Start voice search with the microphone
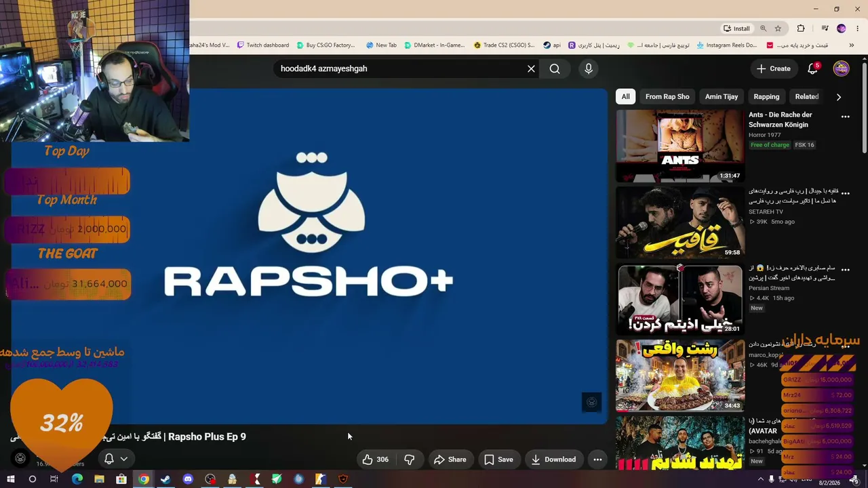Screen dimensions: 868x488 [589, 68]
